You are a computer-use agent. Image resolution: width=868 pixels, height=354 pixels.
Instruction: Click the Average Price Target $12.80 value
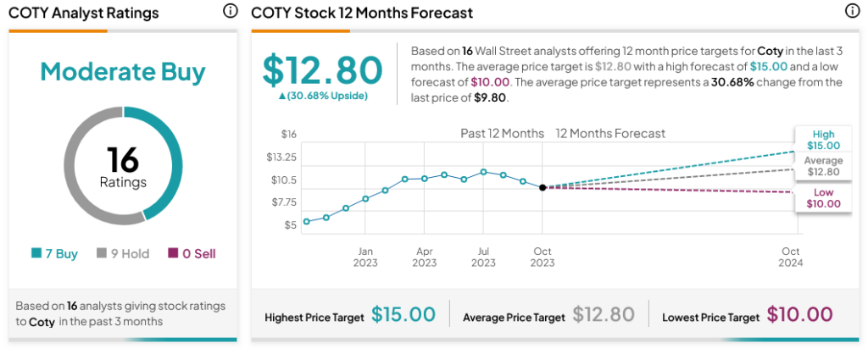point(604,314)
